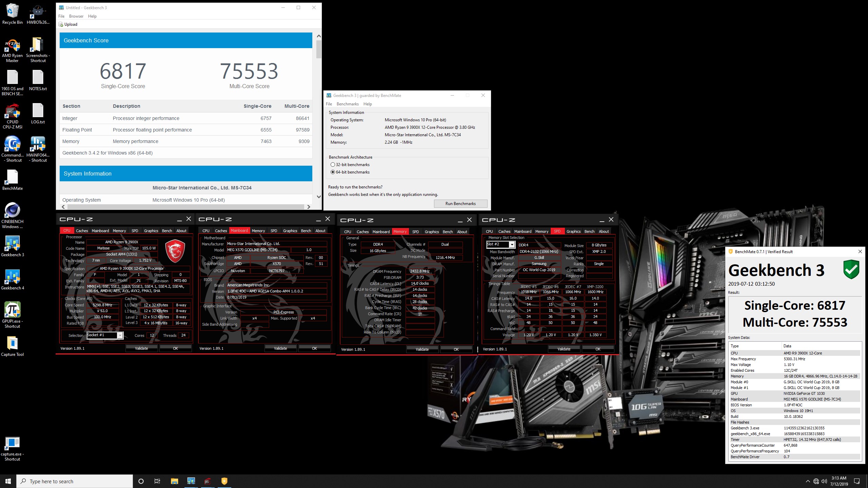This screenshot has width=868, height=488.
Task: Open the File menu in Geekbench results window
Action: (x=61, y=16)
